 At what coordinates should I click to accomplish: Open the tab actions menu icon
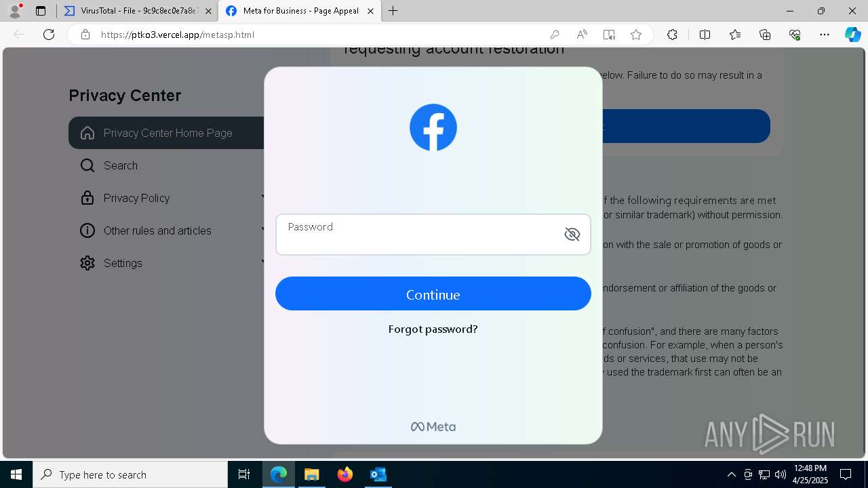41,11
